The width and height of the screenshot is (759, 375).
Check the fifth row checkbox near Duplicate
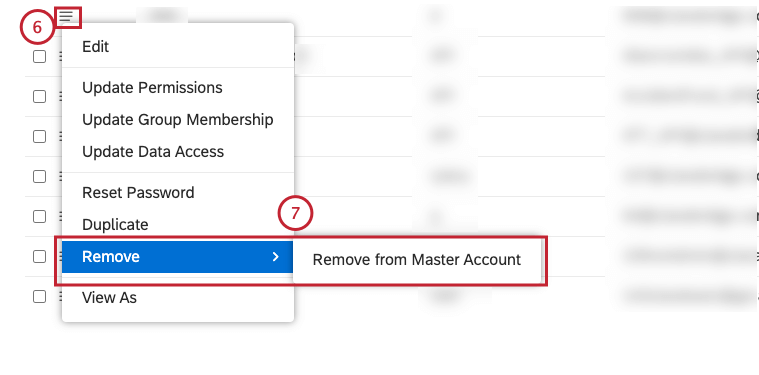coord(39,217)
